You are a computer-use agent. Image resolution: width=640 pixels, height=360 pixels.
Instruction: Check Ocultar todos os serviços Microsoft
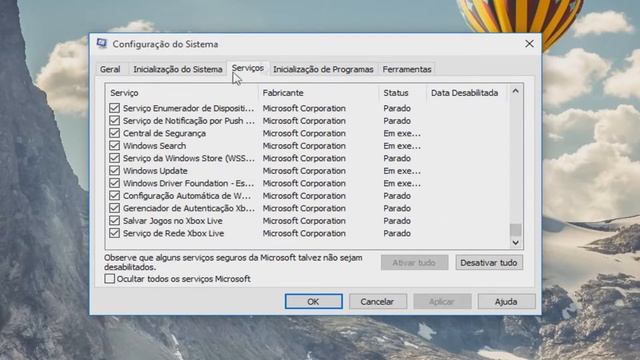[109, 279]
